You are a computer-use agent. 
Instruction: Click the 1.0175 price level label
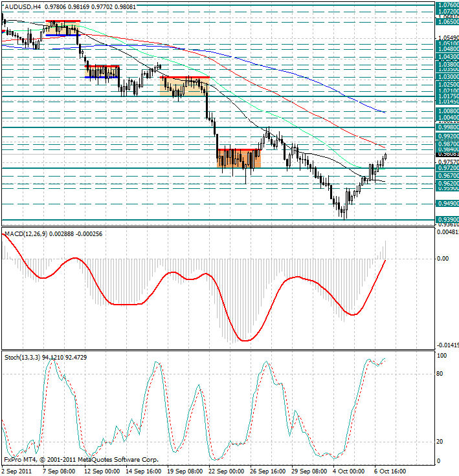pyautogui.click(x=446, y=97)
